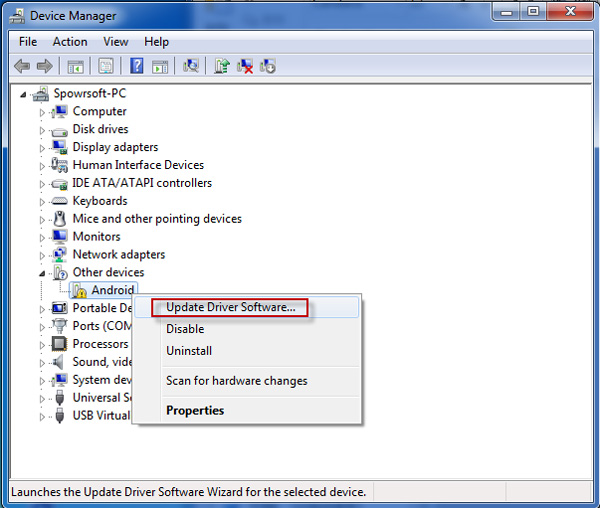This screenshot has width=600, height=508.
Task: Select the Spowrsoft-PC root label
Action: tap(90, 93)
